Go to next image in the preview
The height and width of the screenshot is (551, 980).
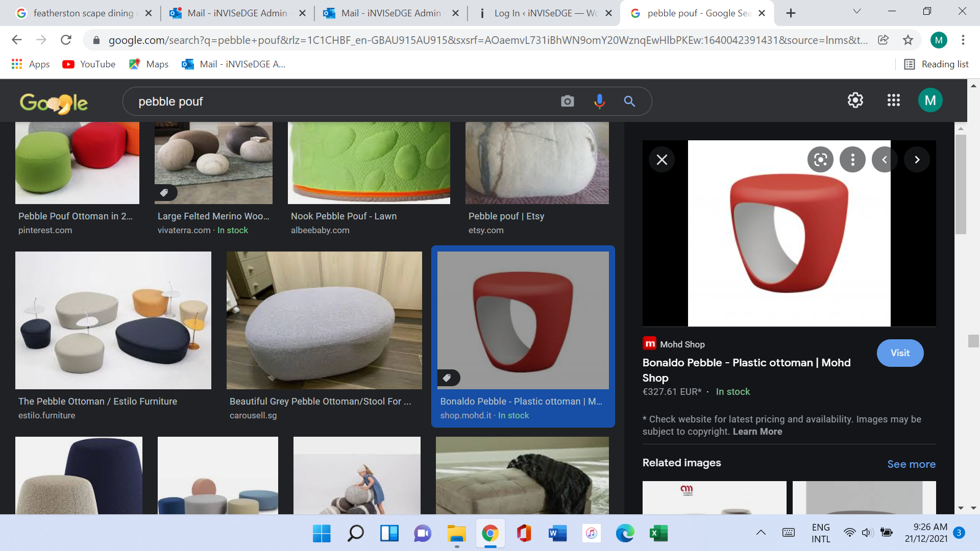coord(917,160)
